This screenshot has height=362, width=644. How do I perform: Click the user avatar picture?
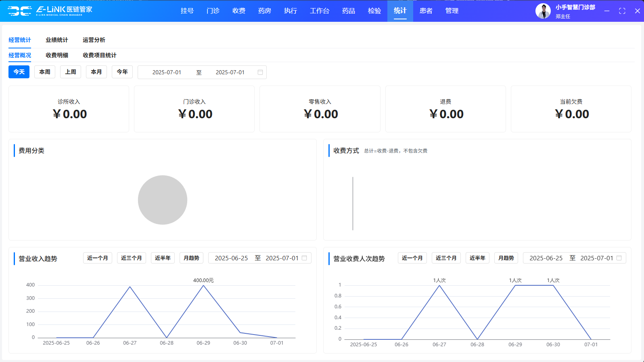click(543, 11)
